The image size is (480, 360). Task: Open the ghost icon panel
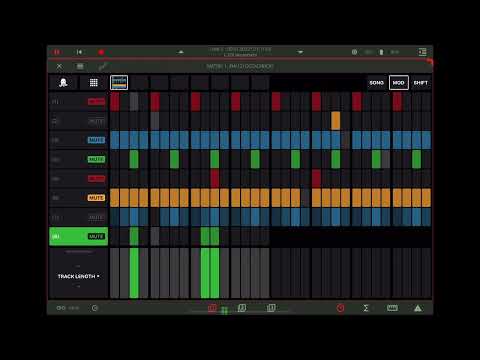[63, 82]
